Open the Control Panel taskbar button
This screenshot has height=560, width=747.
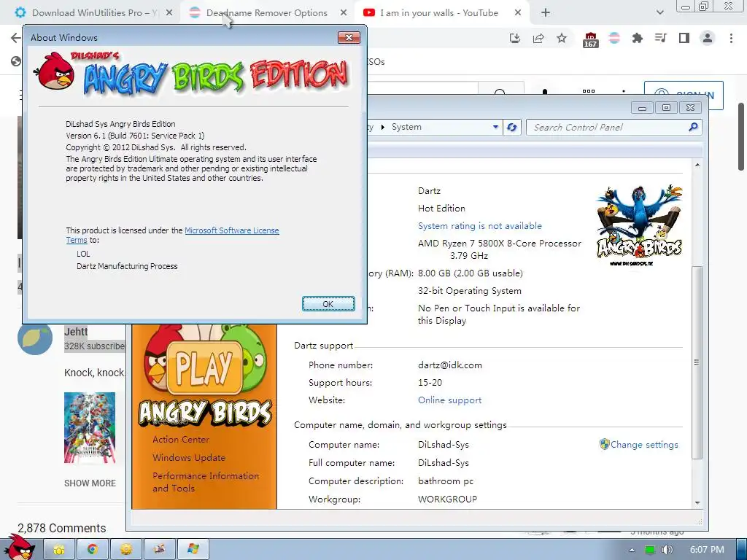[159, 550]
